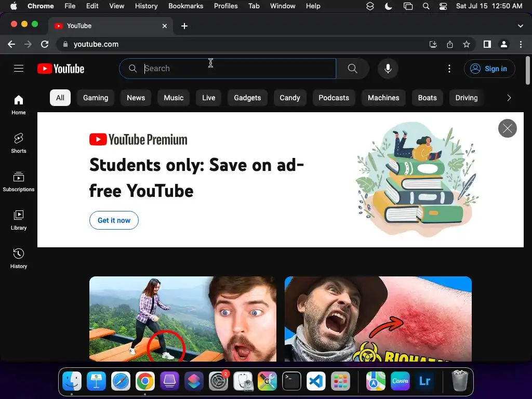Select the Machines filter chip
Viewport: 532px width, 399px height.
coord(383,98)
